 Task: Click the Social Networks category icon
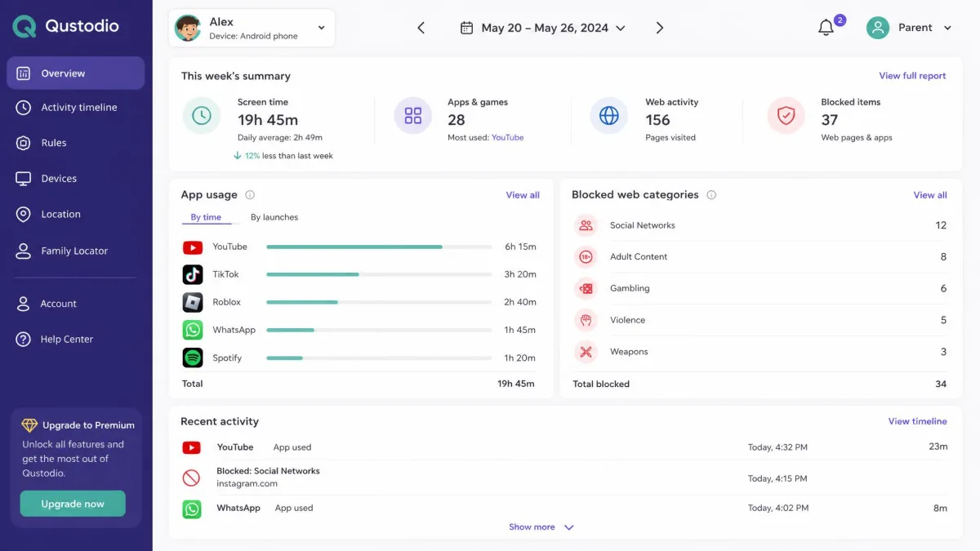tap(586, 225)
